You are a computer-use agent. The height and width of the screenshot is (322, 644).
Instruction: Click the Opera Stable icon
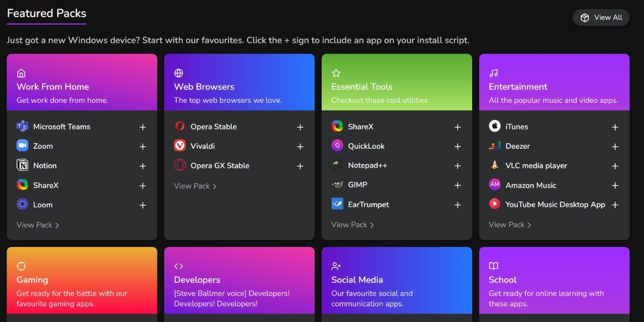pyautogui.click(x=180, y=127)
